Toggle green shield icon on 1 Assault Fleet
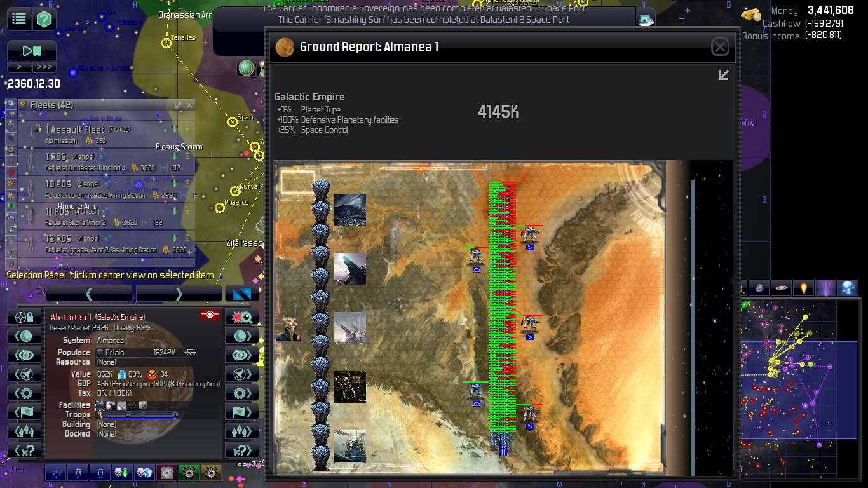868x488 pixels. [175, 129]
